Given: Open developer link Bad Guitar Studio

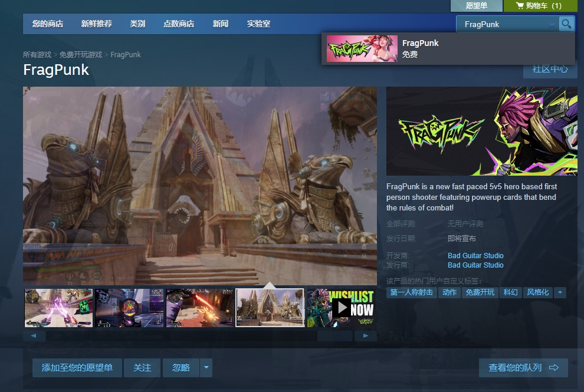Looking at the screenshot, I should click(475, 256).
